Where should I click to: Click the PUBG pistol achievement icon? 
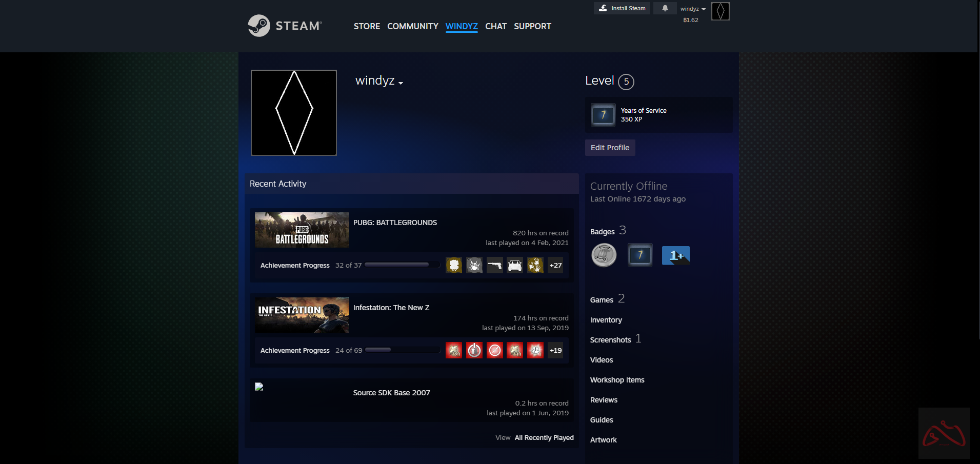494,265
